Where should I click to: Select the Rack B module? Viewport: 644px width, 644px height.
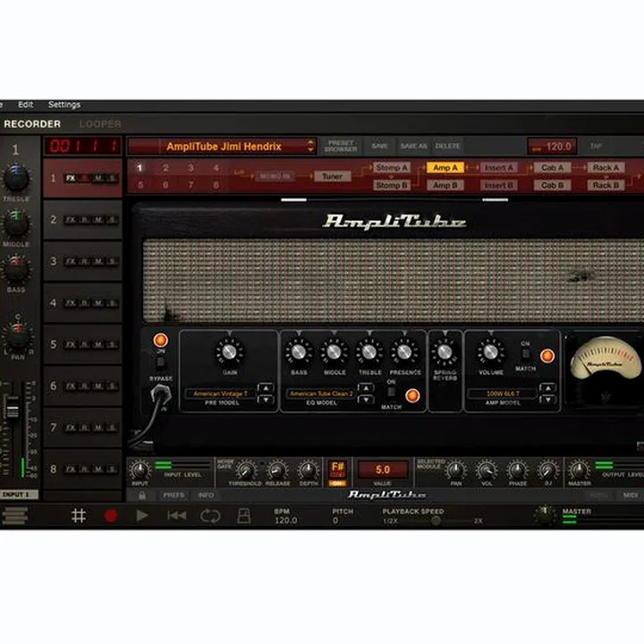[x=606, y=186]
